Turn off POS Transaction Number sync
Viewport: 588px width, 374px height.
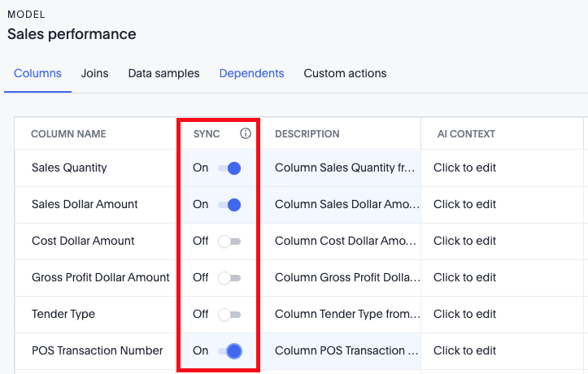click(229, 351)
